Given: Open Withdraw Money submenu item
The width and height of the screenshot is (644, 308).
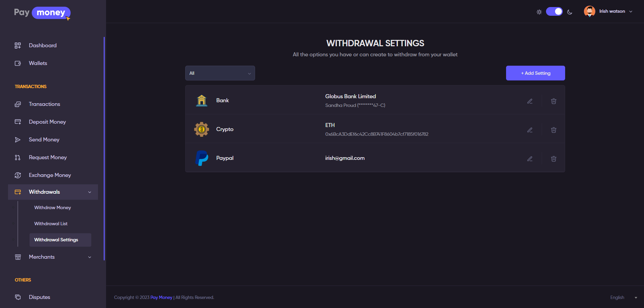Looking at the screenshot, I should (x=53, y=208).
